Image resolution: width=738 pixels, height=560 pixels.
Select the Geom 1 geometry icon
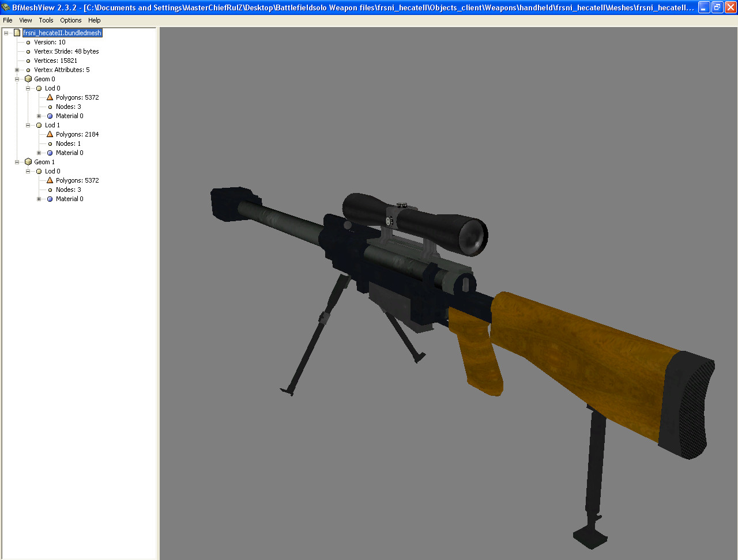pos(28,162)
